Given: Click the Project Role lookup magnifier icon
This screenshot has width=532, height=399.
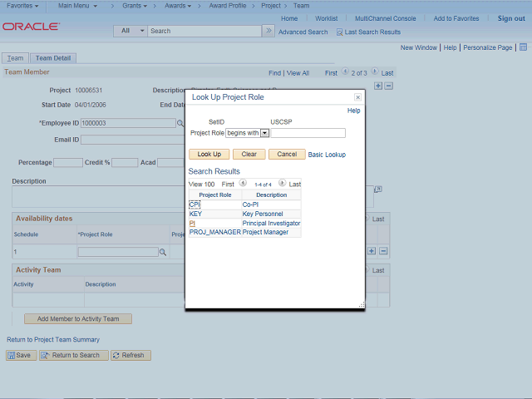Looking at the screenshot, I should click(164, 251).
